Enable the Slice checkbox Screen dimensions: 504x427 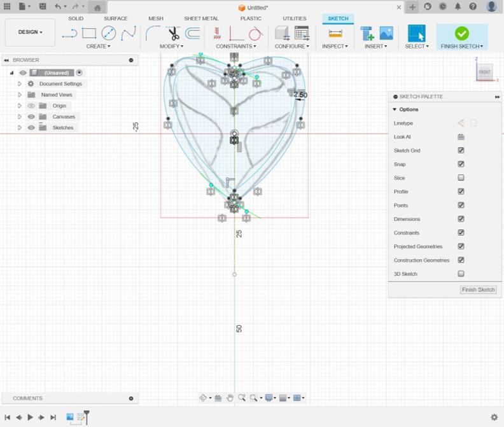tap(461, 178)
